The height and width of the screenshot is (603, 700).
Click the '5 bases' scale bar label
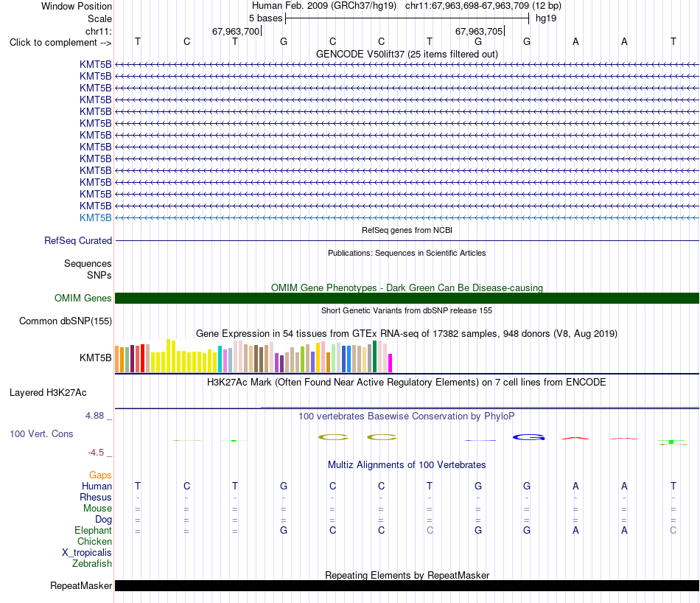coord(265,18)
